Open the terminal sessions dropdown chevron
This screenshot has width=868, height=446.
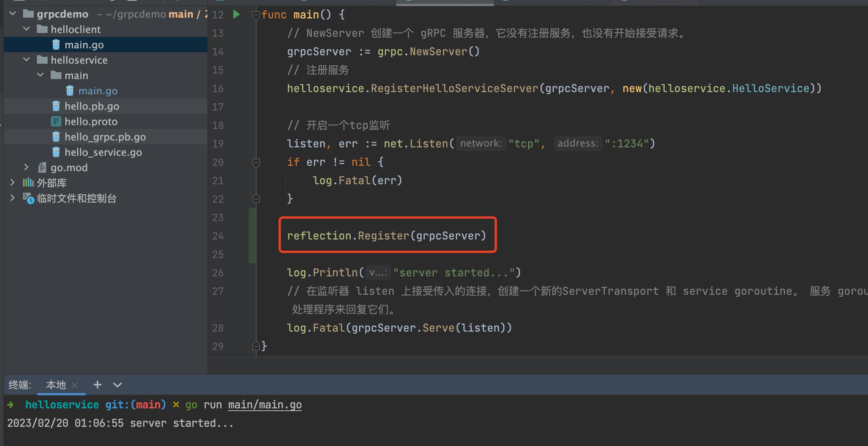click(x=117, y=385)
